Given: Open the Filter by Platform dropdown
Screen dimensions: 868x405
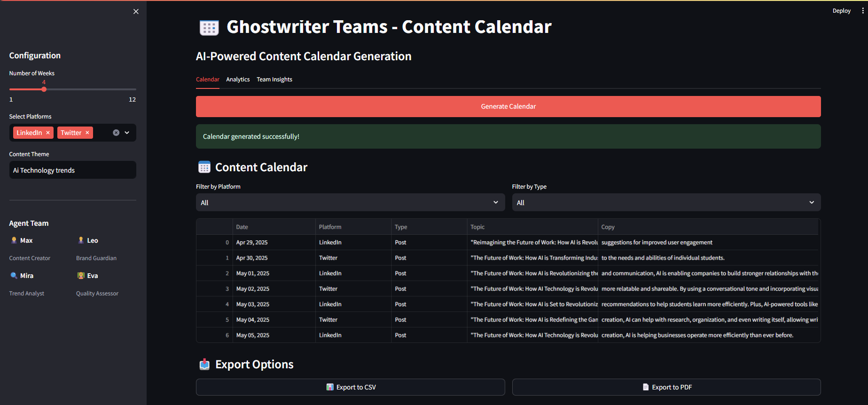Looking at the screenshot, I should 350,202.
